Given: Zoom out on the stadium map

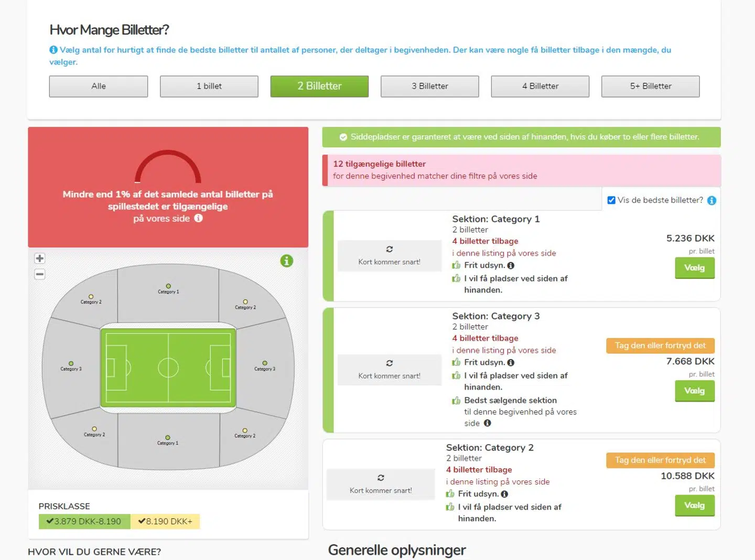Looking at the screenshot, I should (x=40, y=274).
